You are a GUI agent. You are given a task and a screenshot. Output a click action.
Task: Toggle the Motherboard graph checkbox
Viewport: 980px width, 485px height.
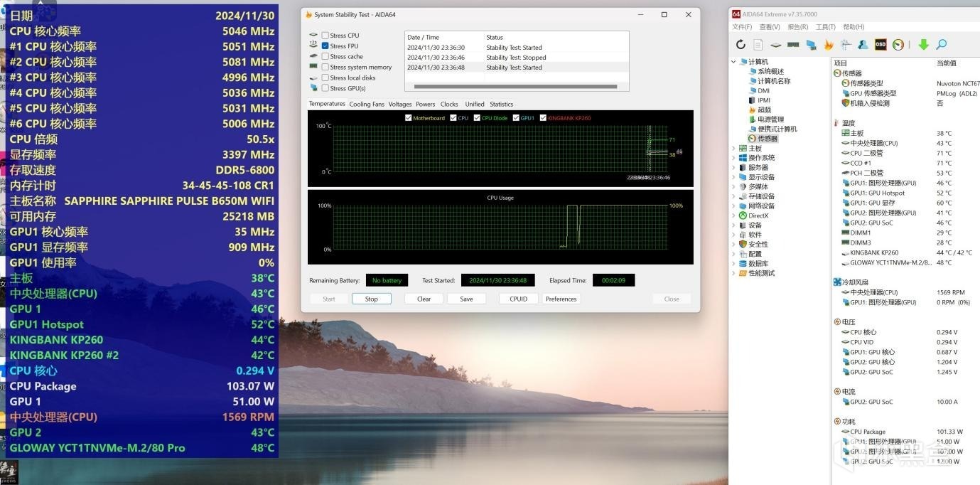click(408, 118)
